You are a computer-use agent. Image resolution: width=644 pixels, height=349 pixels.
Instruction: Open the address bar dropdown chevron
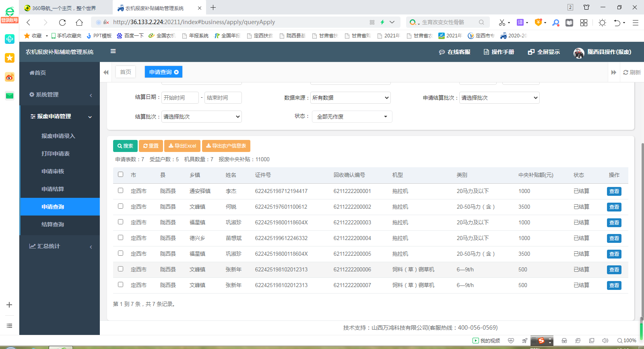tap(392, 22)
